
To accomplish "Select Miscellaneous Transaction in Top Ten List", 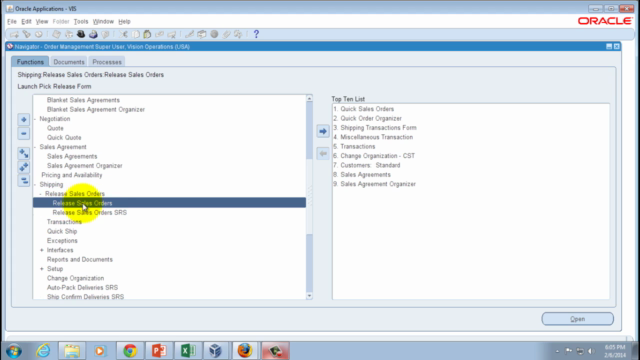I will pos(377,137).
